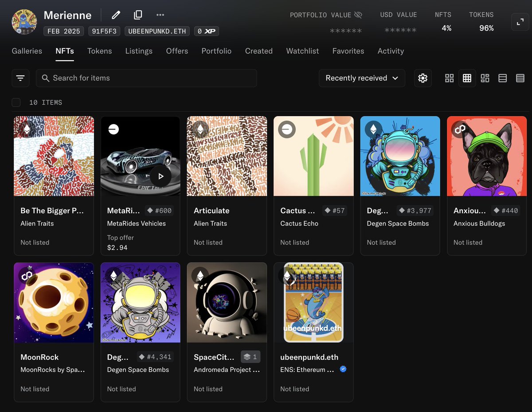Toggle portfolio value visibility eye icon
The height and width of the screenshot is (412, 532).
[x=358, y=15]
